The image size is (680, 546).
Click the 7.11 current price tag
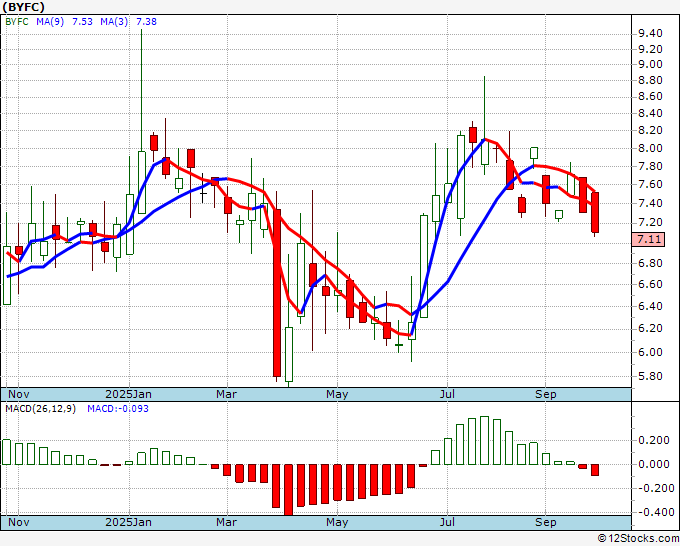648,239
